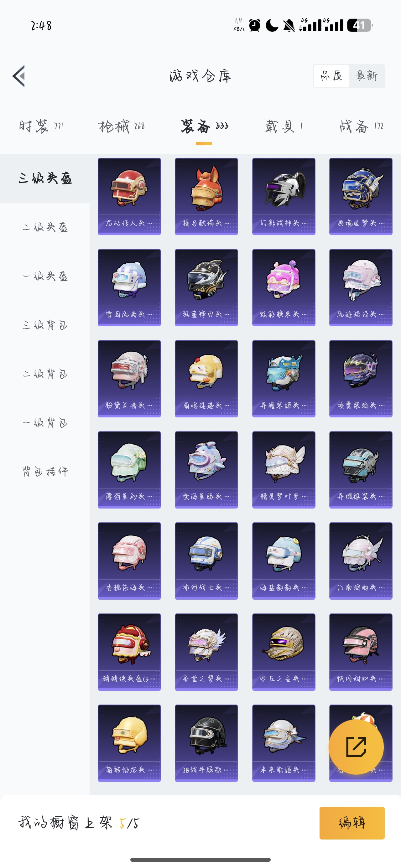Open the 猪猪侠 helmet item
The width and height of the screenshot is (401, 868).
[129, 652]
